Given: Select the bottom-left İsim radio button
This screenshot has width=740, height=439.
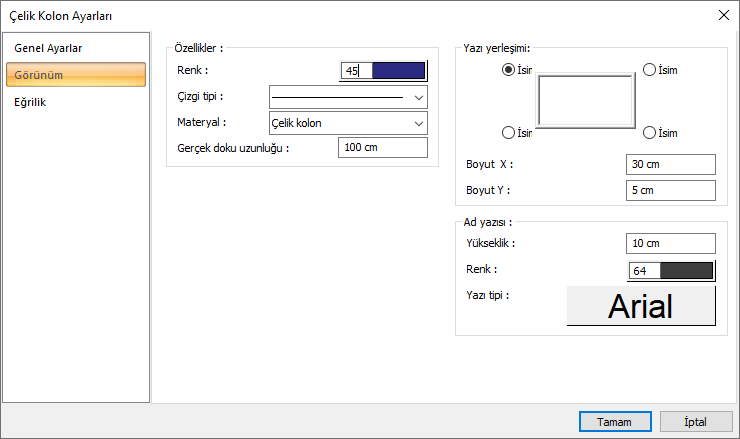Looking at the screenshot, I should pyautogui.click(x=508, y=133).
